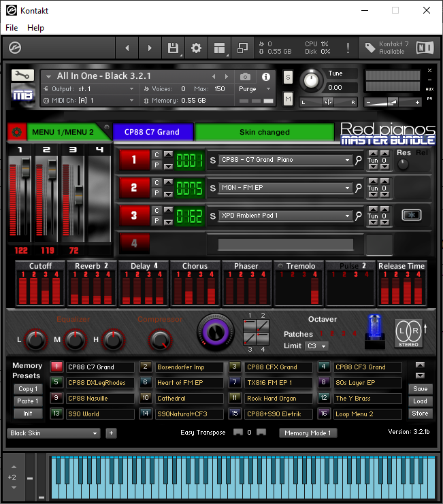Close the instrument with the X icon
Viewport: 443px width, 504px height.
429,70
